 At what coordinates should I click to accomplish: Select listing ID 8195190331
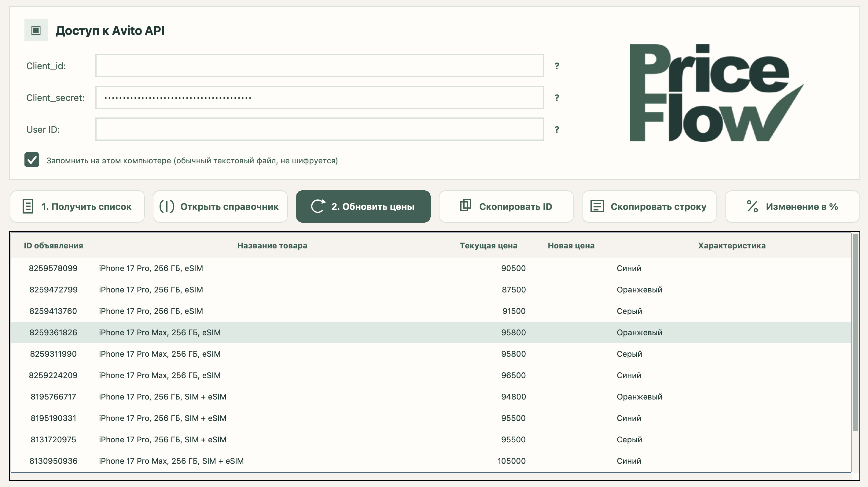[53, 418]
